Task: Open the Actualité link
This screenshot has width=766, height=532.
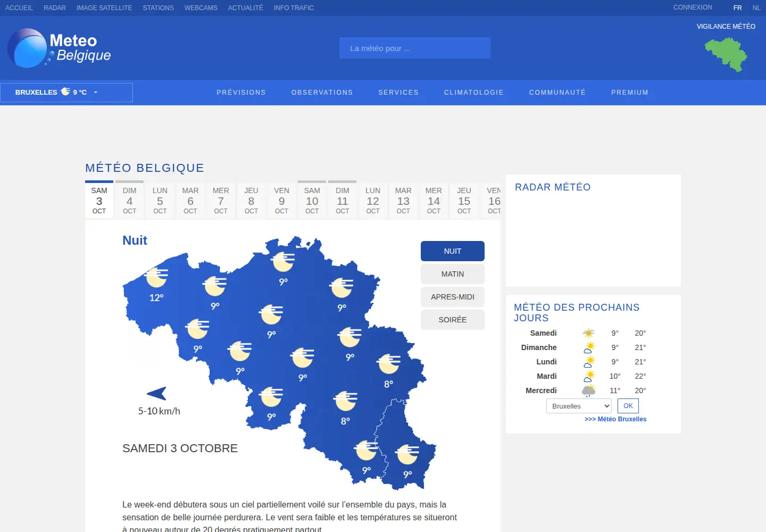Action: click(245, 8)
